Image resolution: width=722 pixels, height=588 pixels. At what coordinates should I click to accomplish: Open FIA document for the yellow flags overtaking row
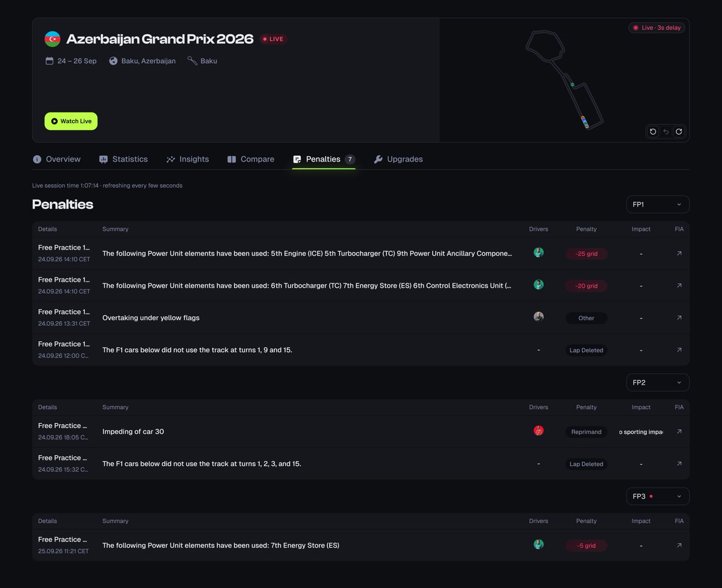coord(679,317)
